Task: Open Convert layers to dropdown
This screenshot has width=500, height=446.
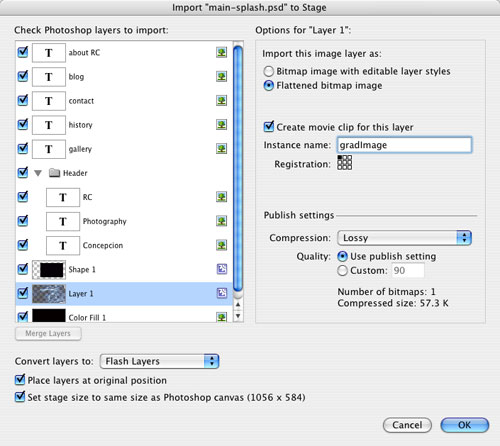Action: pos(159,361)
